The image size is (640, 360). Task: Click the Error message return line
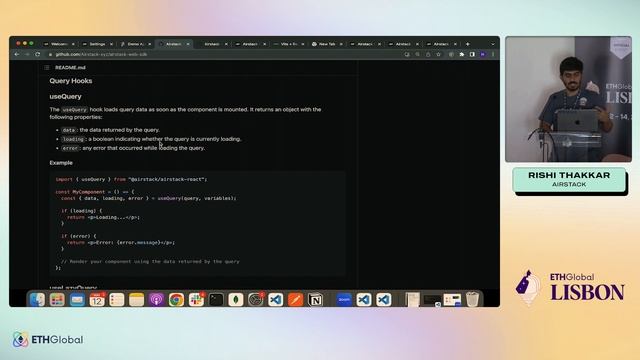[121, 243]
